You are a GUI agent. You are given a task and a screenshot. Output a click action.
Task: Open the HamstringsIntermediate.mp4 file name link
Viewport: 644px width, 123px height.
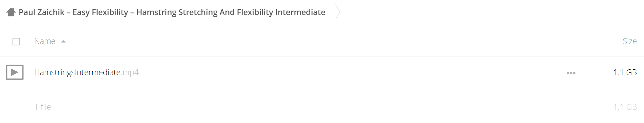point(86,72)
